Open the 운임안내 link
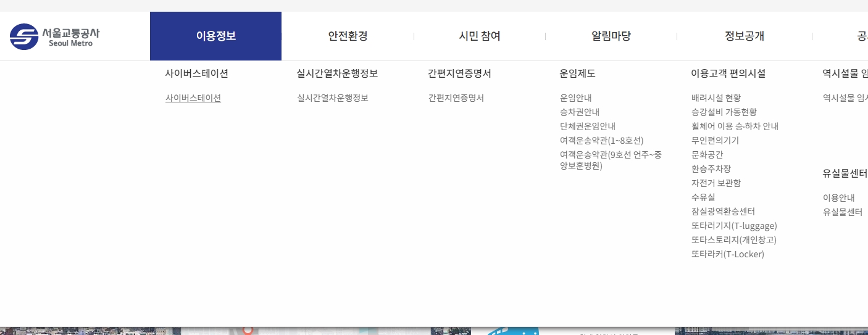This screenshot has width=868, height=335. [575, 97]
